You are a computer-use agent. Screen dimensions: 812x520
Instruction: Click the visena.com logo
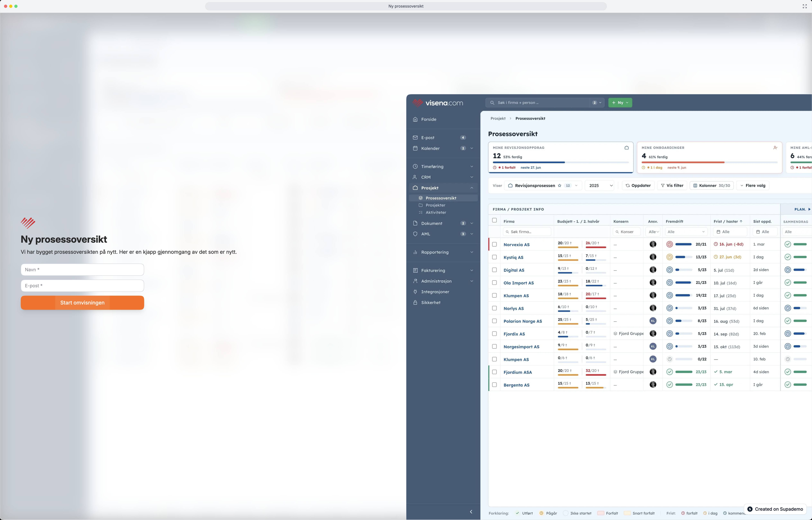tap(438, 103)
